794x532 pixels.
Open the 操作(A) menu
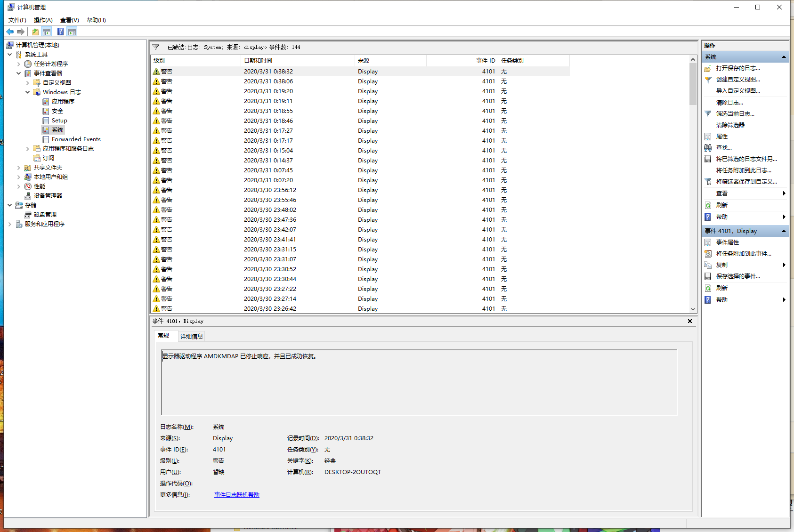tap(43, 20)
